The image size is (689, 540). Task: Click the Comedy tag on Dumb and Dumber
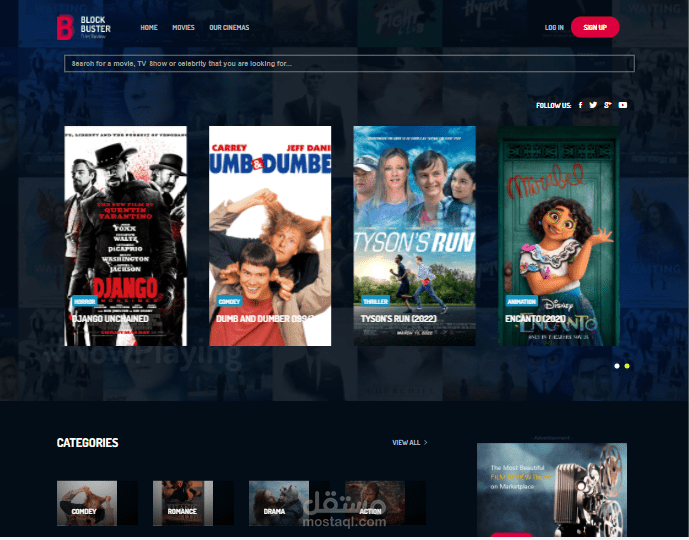(x=229, y=301)
